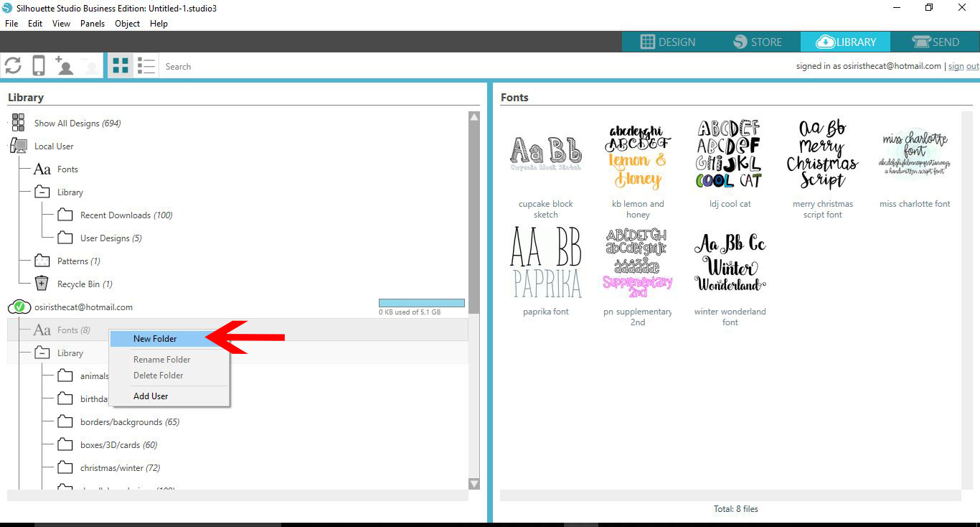Click the greyed-out user icon in toolbar

point(91,66)
